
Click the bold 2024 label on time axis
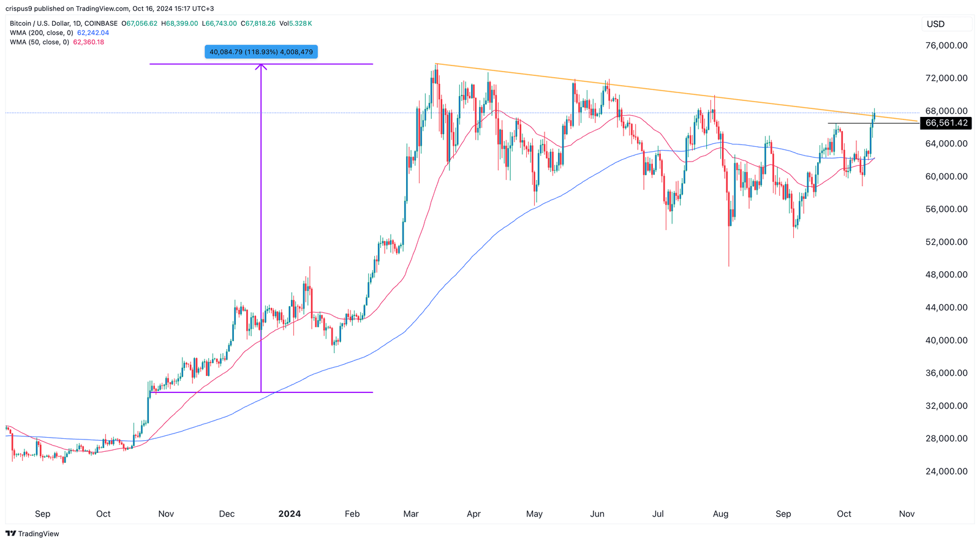290,514
